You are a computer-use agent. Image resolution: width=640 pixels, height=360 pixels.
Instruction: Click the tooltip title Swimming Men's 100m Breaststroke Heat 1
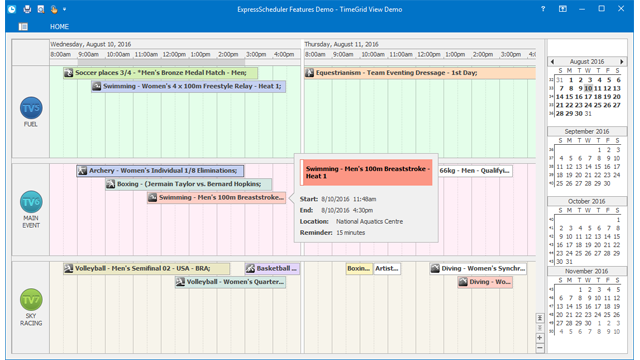368,172
